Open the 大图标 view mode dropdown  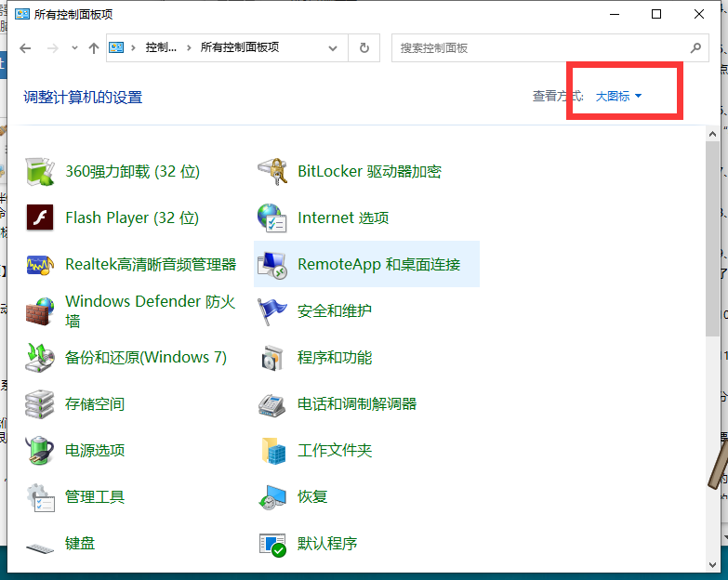click(618, 96)
